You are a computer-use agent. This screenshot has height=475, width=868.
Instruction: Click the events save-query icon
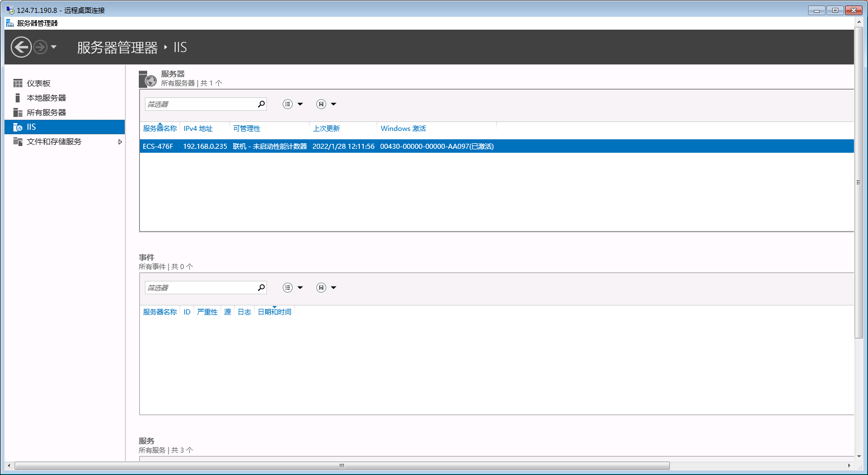[x=321, y=288]
